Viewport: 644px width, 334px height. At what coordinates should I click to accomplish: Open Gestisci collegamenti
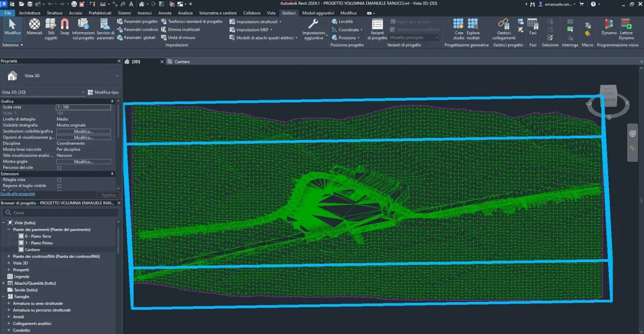coord(503,29)
